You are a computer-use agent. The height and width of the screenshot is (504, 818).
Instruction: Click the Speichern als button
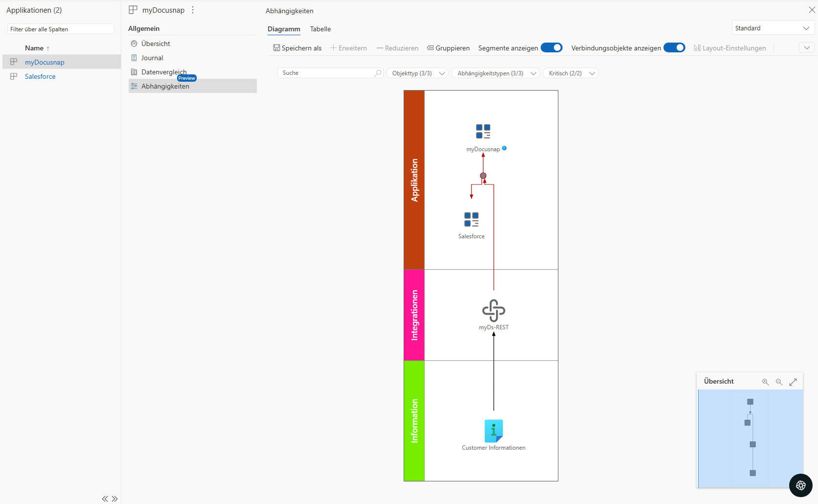point(297,48)
